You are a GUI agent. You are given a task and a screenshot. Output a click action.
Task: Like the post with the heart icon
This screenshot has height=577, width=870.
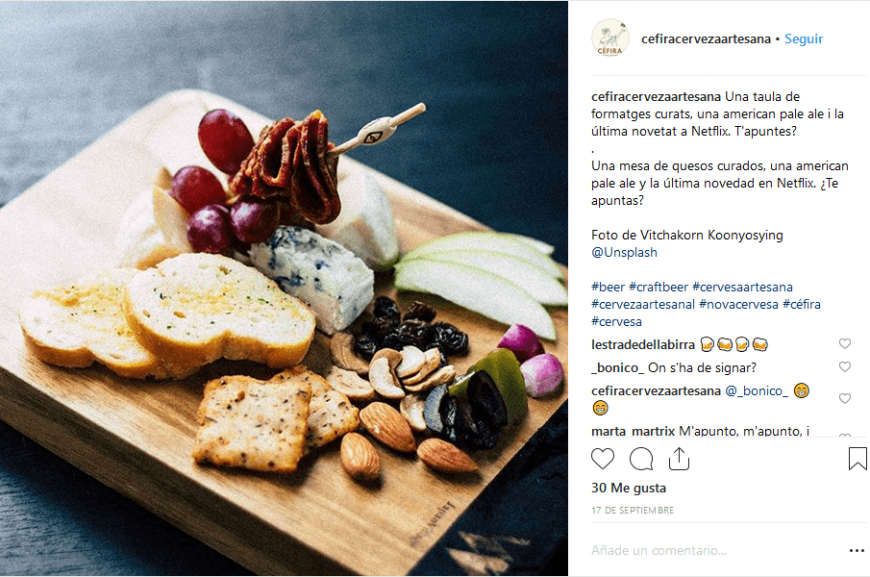point(603,459)
